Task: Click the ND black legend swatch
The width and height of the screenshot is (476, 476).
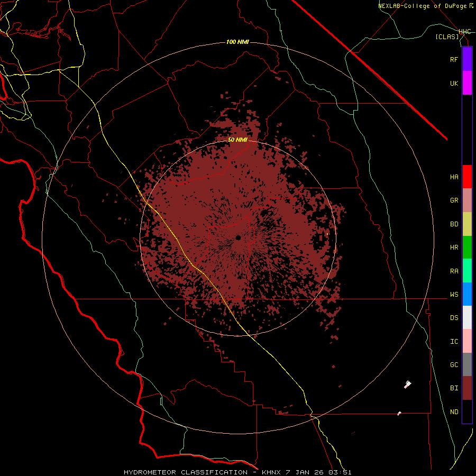Action: pyautogui.click(x=467, y=411)
